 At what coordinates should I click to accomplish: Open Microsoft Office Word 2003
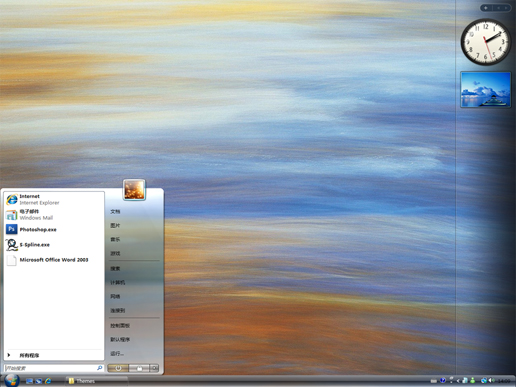click(x=54, y=260)
